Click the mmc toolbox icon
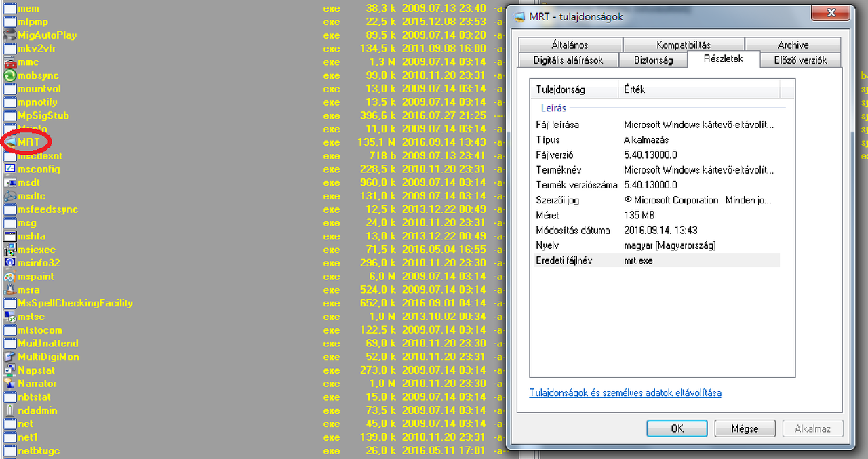The height and width of the screenshot is (459, 868). tap(9, 62)
